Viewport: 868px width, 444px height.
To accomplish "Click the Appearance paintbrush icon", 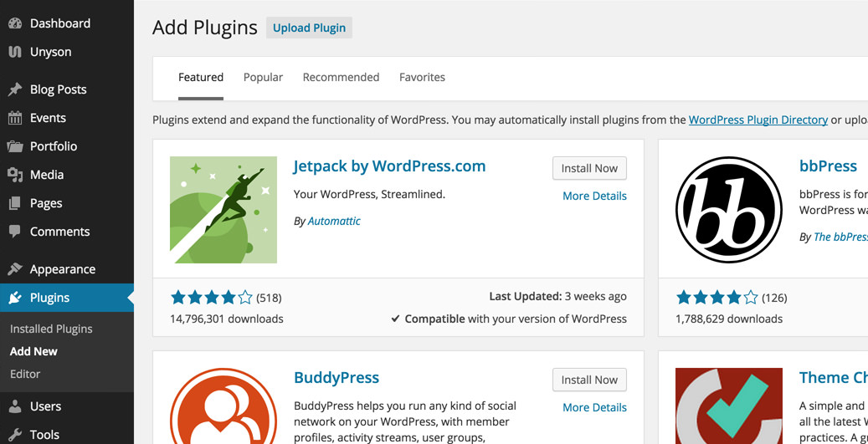I will (15, 269).
